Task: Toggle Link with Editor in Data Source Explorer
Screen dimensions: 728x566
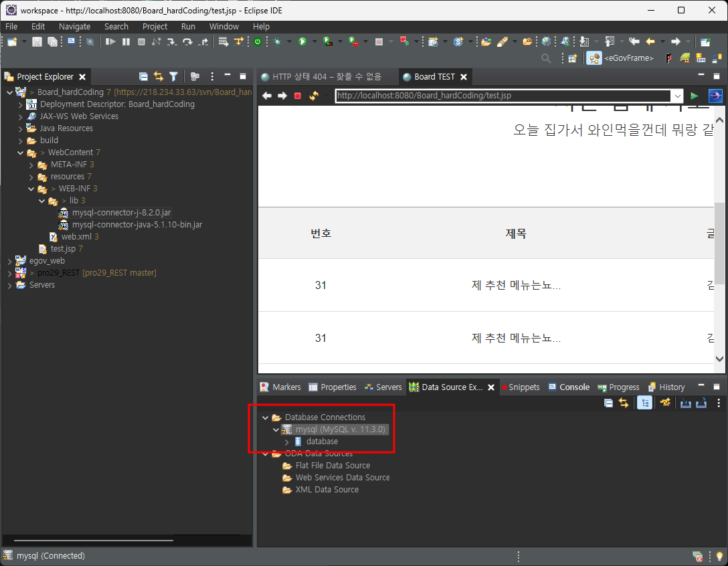Action: pyautogui.click(x=624, y=403)
